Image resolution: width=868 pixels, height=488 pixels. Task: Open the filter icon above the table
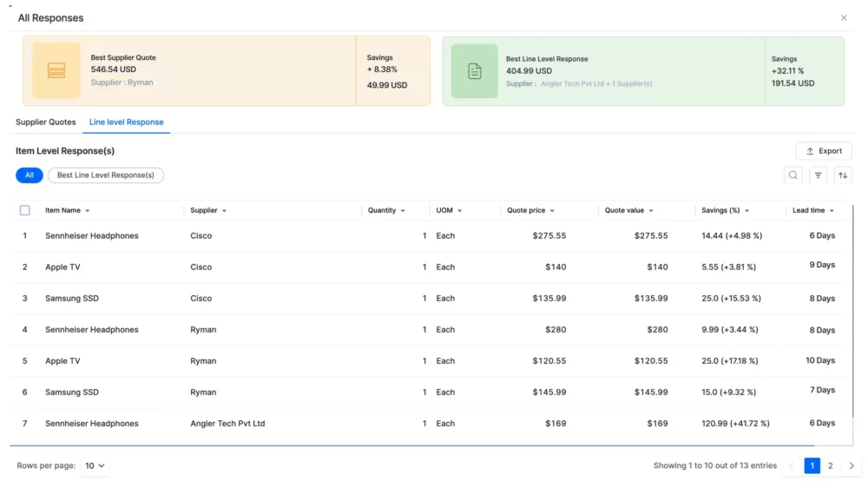tap(818, 175)
